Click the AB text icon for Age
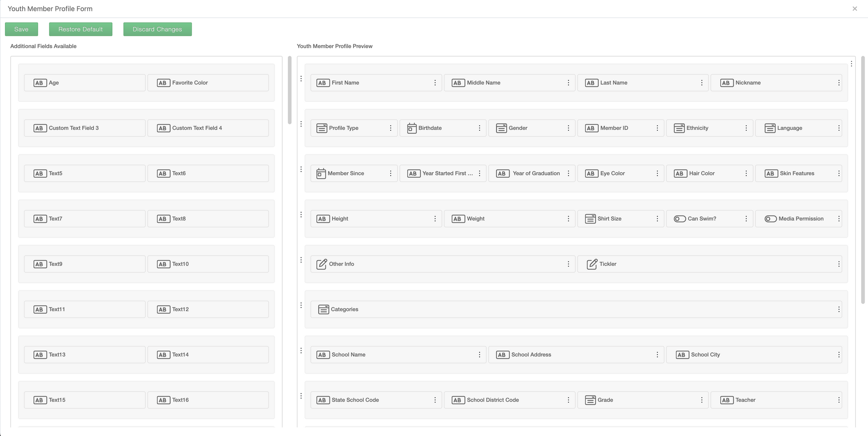This screenshot has width=868, height=436. (40, 83)
